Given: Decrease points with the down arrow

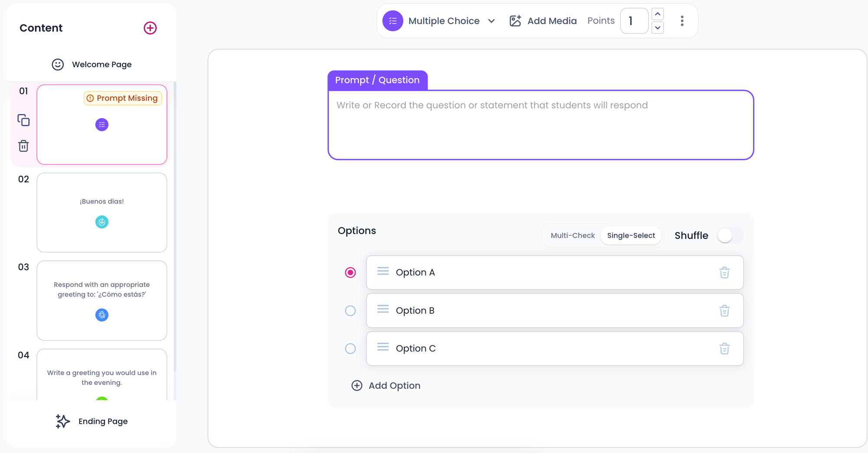Looking at the screenshot, I should click(x=658, y=28).
